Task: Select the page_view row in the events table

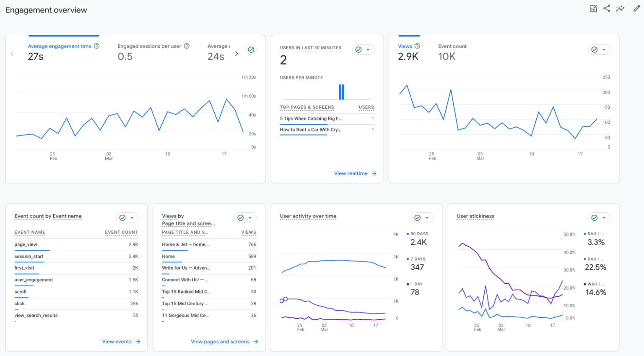Action: pyautogui.click(x=26, y=244)
